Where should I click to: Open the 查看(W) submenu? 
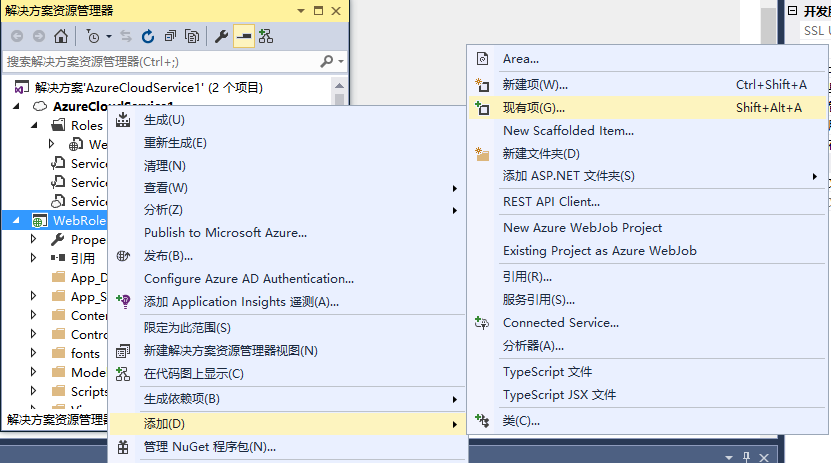[x=286, y=188]
